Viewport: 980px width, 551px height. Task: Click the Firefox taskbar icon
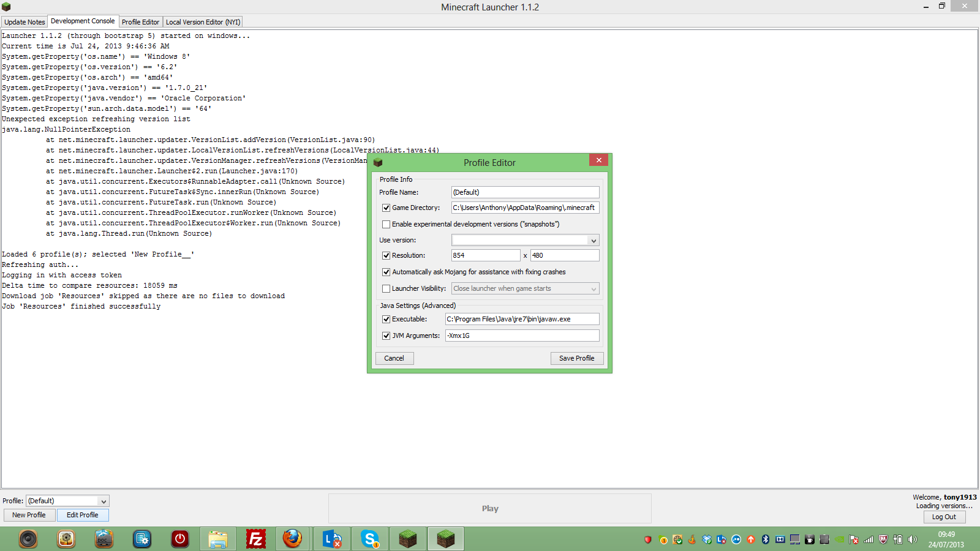click(x=292, y=539)
